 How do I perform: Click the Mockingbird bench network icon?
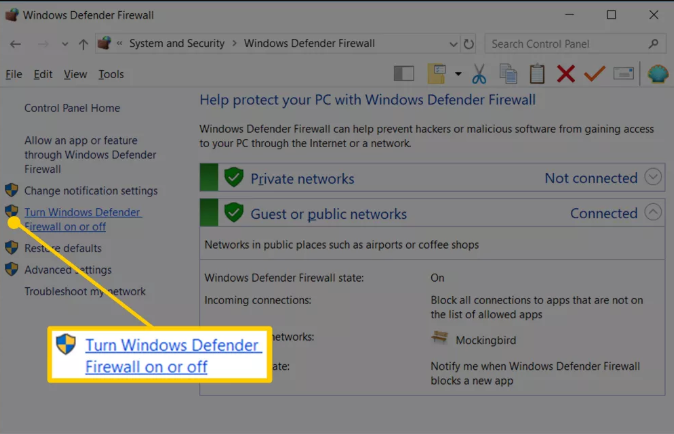439,337
